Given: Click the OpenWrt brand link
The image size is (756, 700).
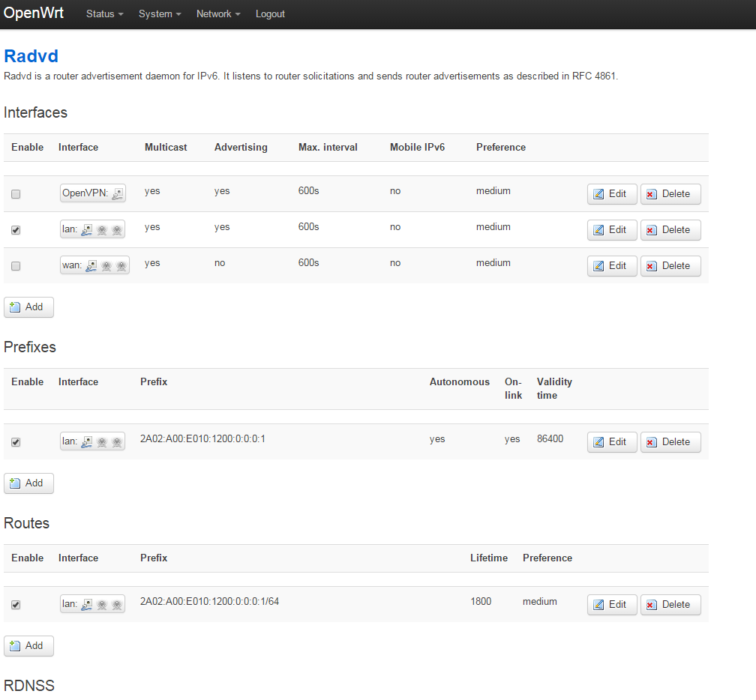Looking at the screenshot, I should (34, 13).
